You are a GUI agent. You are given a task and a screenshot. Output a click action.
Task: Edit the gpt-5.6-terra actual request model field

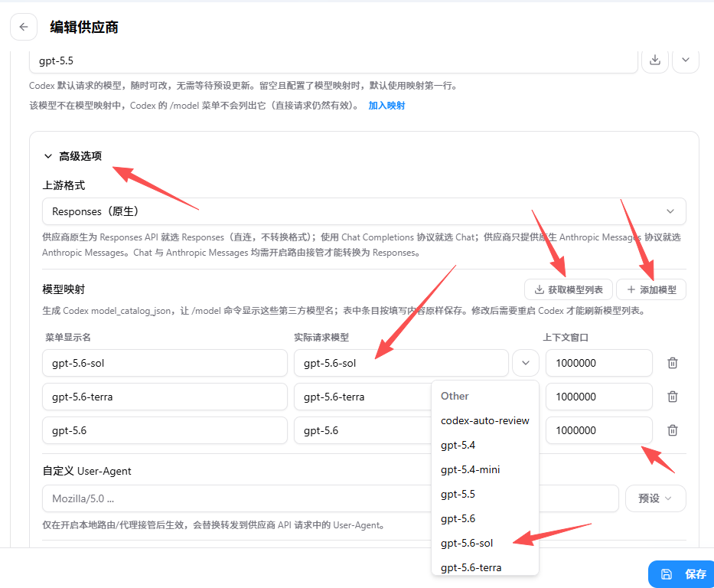(363, 397)
